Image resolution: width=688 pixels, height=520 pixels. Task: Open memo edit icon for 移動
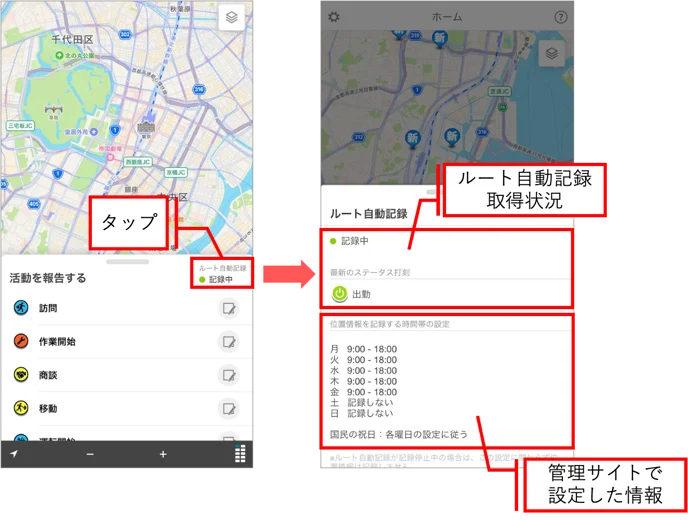[229, 409]
